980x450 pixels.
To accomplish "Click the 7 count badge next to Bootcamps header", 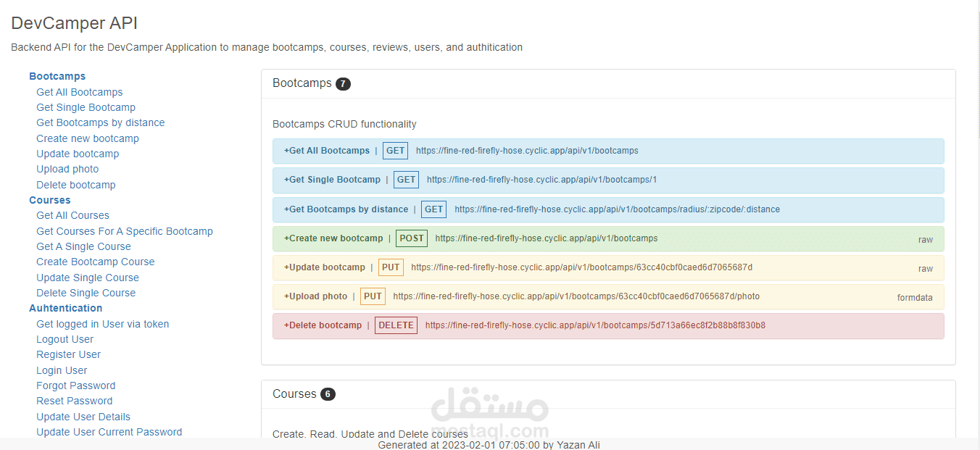I will tap(342, 83).
